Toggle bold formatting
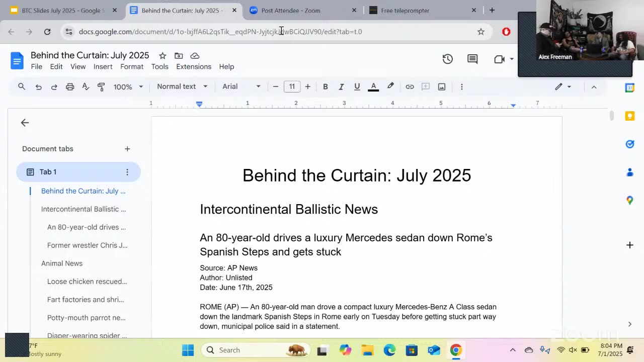Screen dimensions: 644x362 click(326, 86)
